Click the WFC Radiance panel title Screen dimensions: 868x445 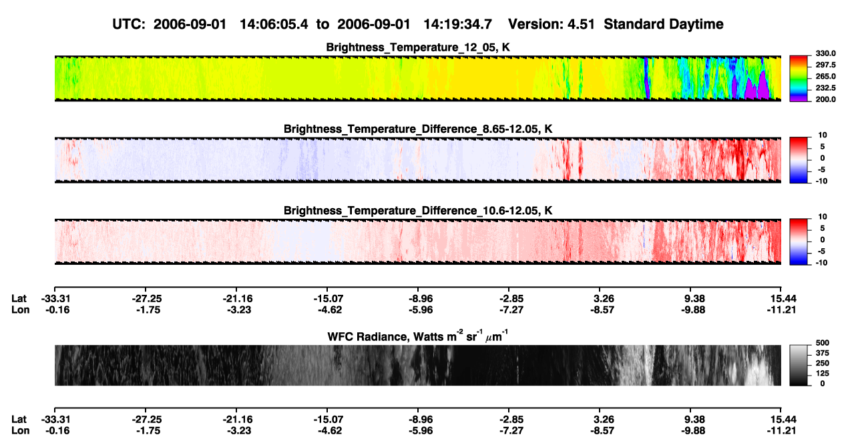coord(418,336)
